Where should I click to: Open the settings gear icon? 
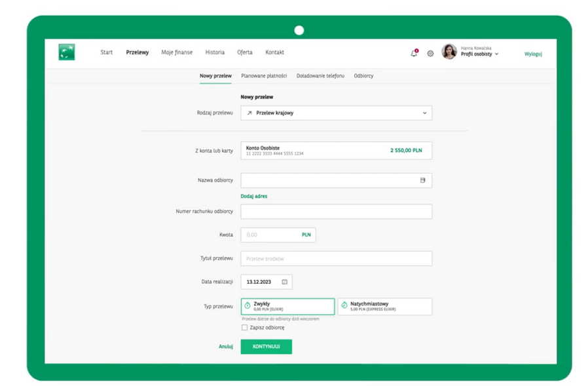430,54
